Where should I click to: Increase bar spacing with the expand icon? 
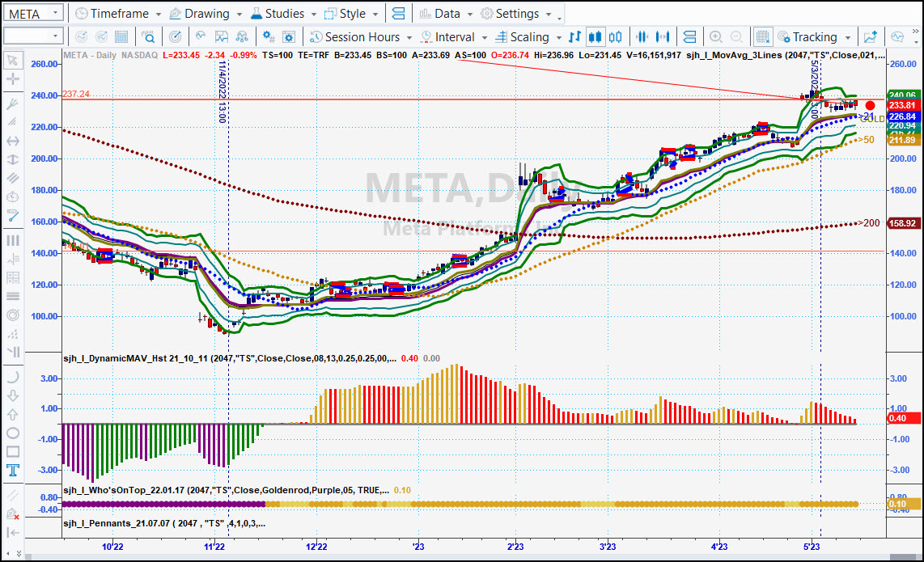663,37
